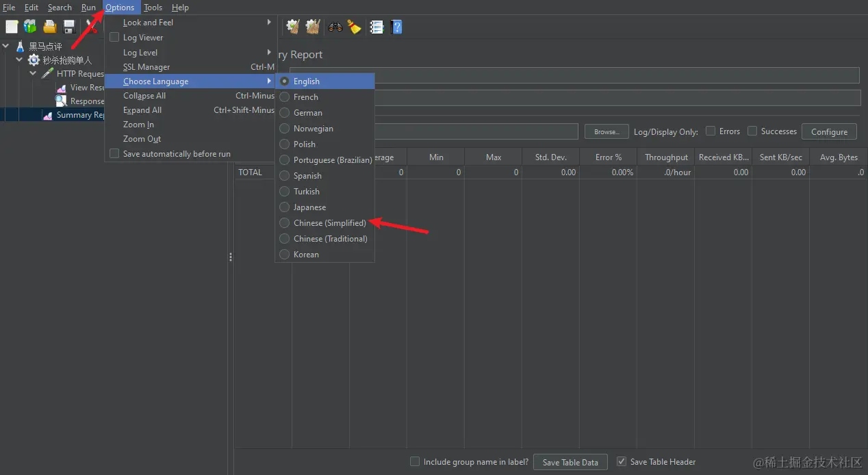This screenshot has width=868, height=475.
Task: Check the Successes checkbox
Action: pyautogui.click(x=752, y=131)
